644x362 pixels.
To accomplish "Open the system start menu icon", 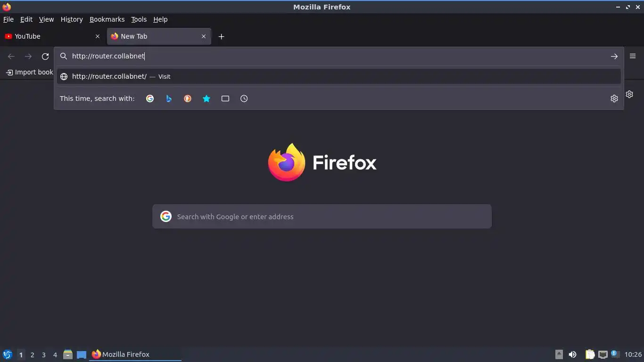I will click(x=8, y=354).
